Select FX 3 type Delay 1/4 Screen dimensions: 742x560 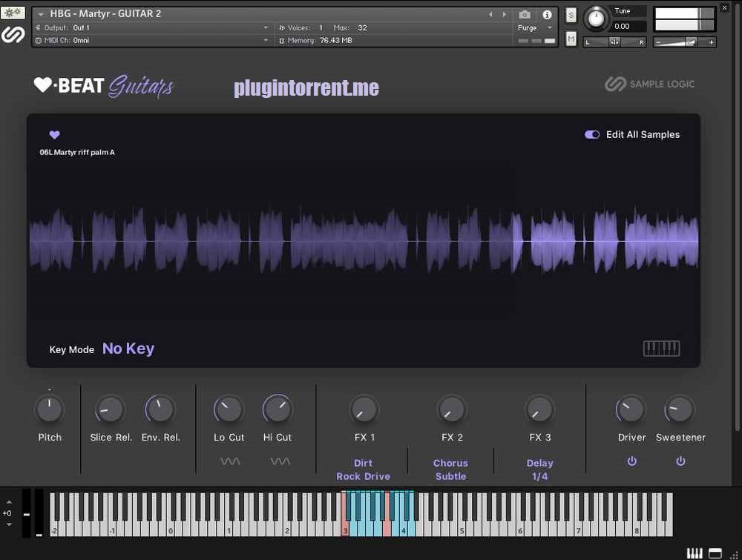540,470
